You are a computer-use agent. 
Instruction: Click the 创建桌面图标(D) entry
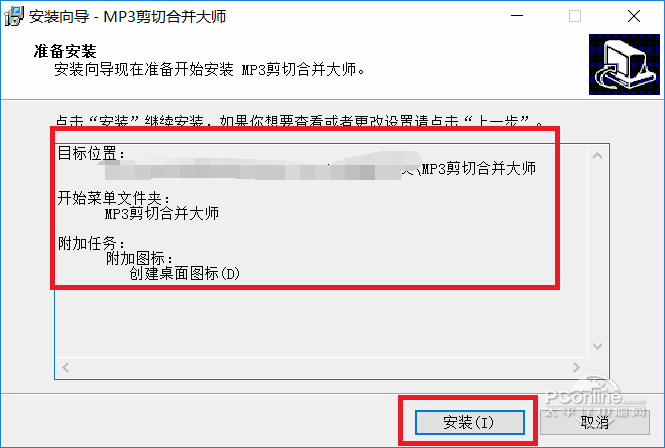tap(184, 274)
